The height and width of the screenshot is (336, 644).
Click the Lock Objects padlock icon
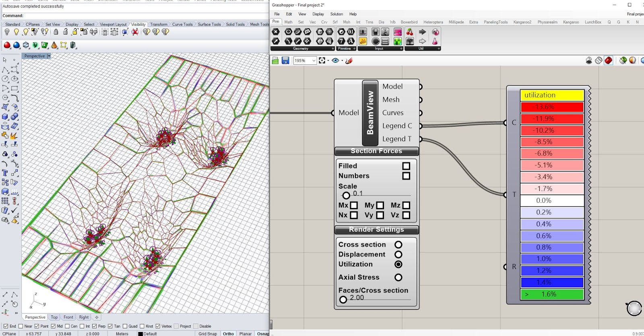pyautogui.click(x=56, y=32)
